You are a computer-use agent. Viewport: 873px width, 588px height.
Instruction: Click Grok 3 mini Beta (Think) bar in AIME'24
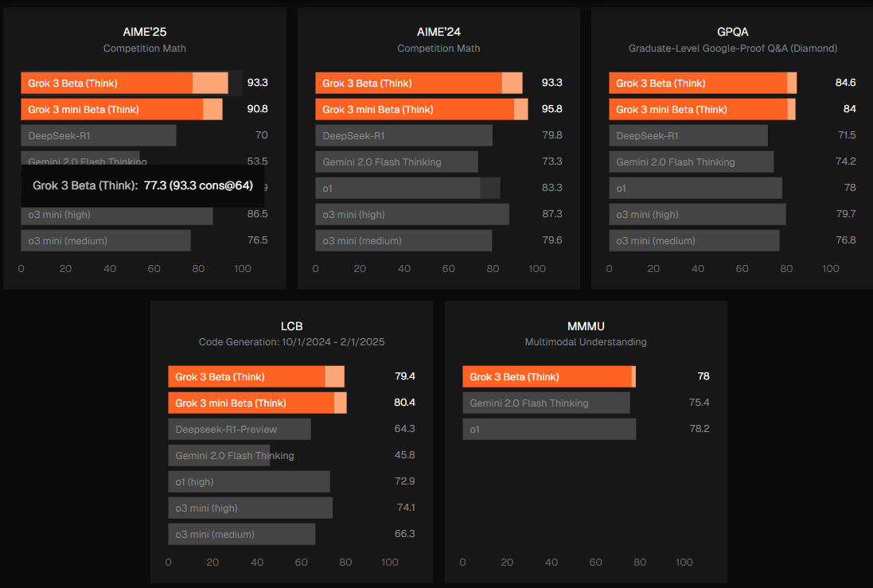pos(422,109)
